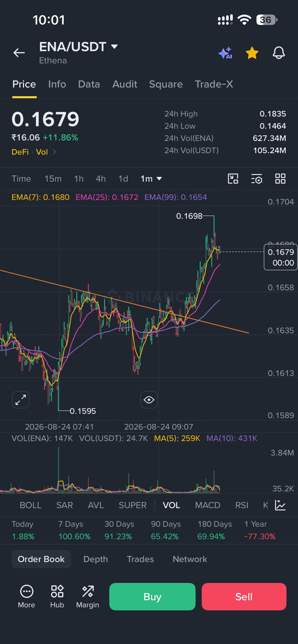Select the BOLL indicator

coord(31,505)
